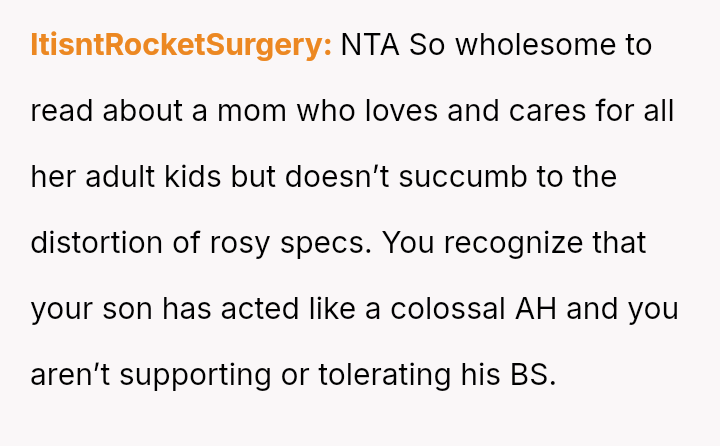Click the word "cares" in the comment
The width and height of the screenshot is (720, 446).
[544, 111]
